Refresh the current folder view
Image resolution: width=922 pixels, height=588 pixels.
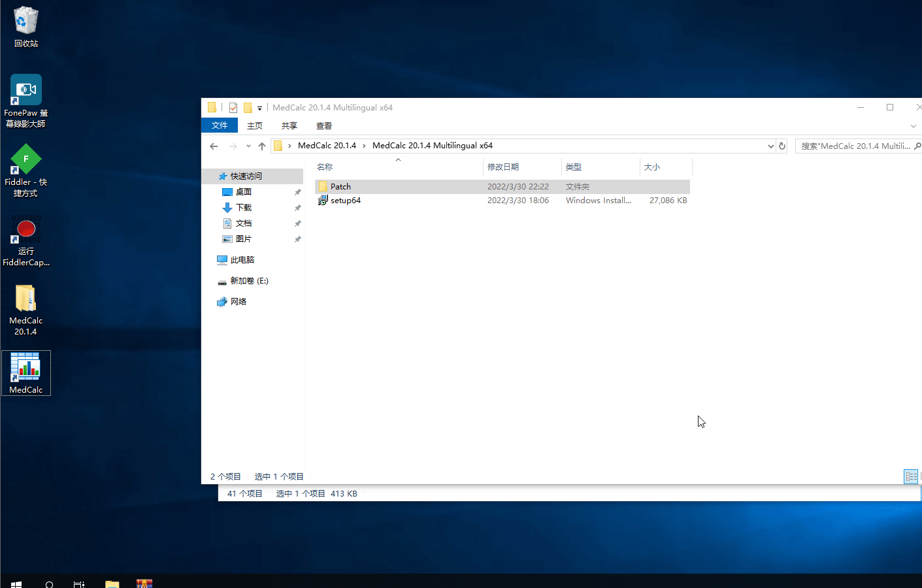coord(782,146)
